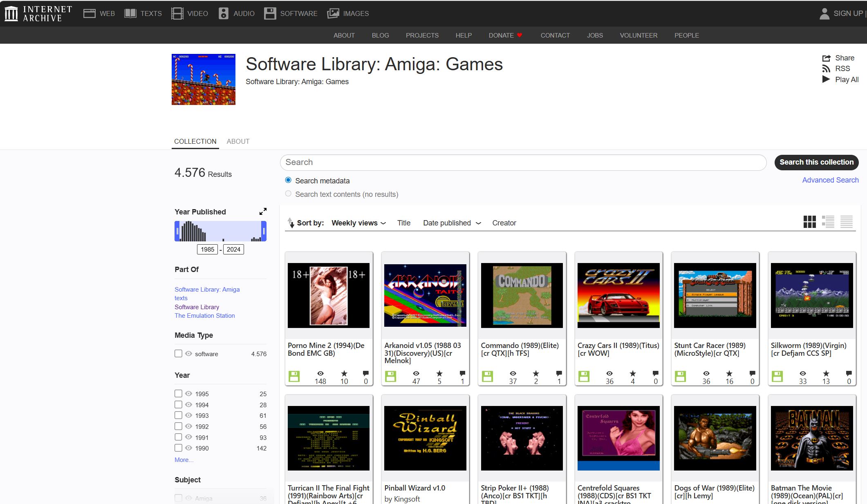Click the Internet Archive logo icon
This screenshot has width=867, height=504.
[11, 13]
